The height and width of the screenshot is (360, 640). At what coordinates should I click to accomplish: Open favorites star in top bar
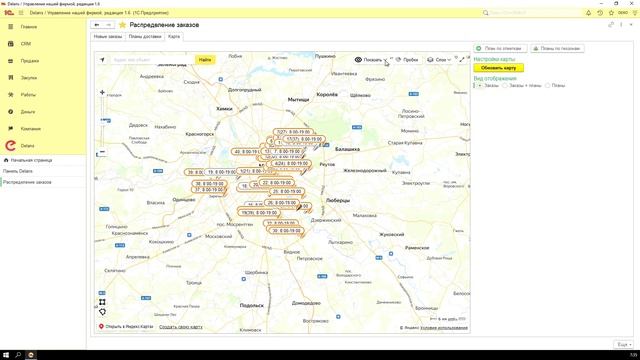click(x=611, y=13)
